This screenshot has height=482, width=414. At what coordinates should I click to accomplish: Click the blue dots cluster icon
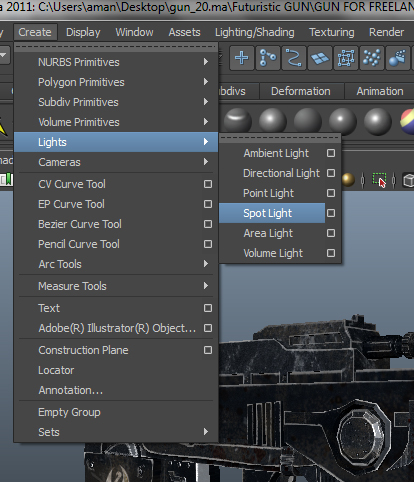point(372,58)
